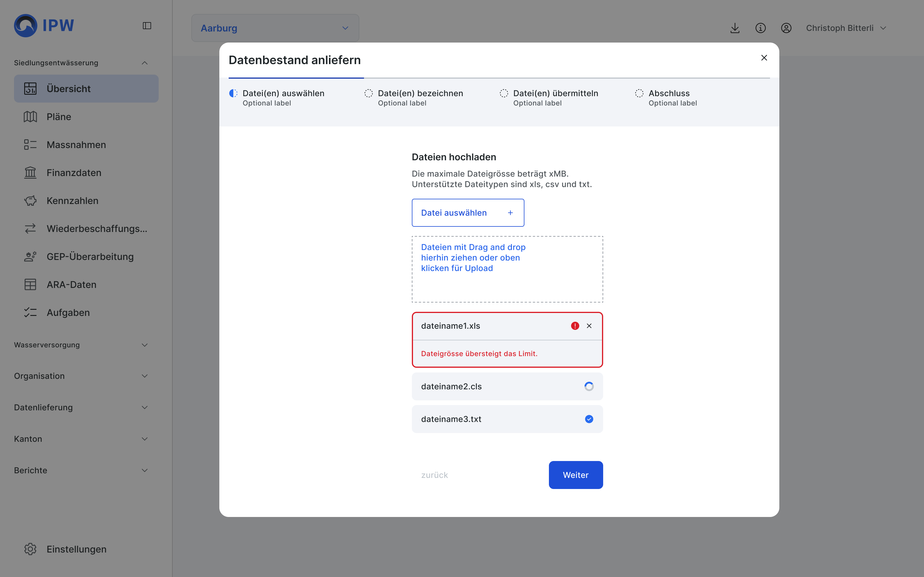Click the drag and drop upload area
924x577 pixels.
click(x=507, y=269)
